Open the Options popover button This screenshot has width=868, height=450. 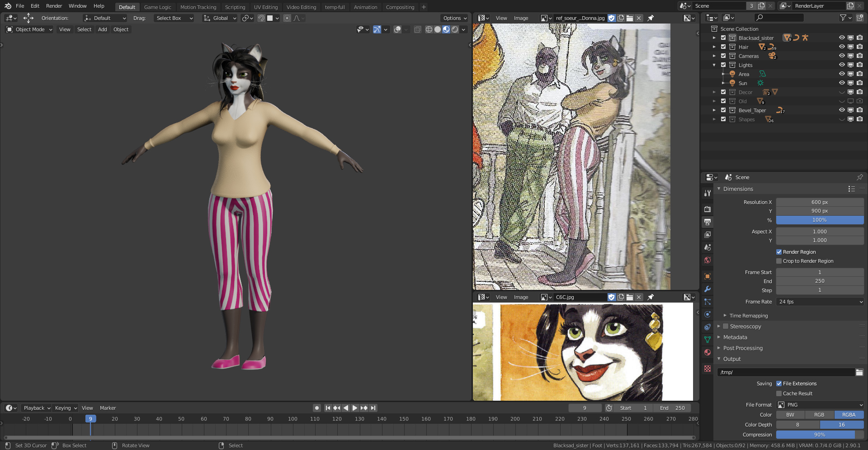coord(455,18)
